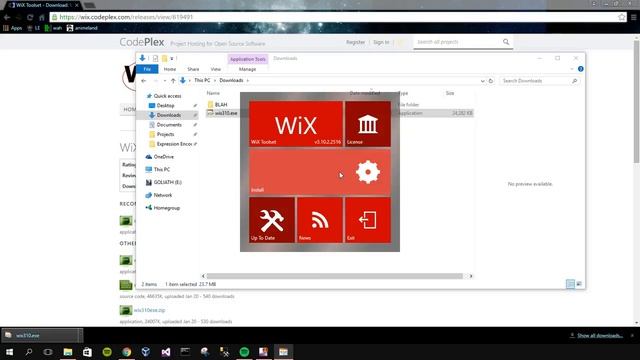Open Windows Store from the taskbar
The image size is (640, 360).
click(x=87, y=352)
